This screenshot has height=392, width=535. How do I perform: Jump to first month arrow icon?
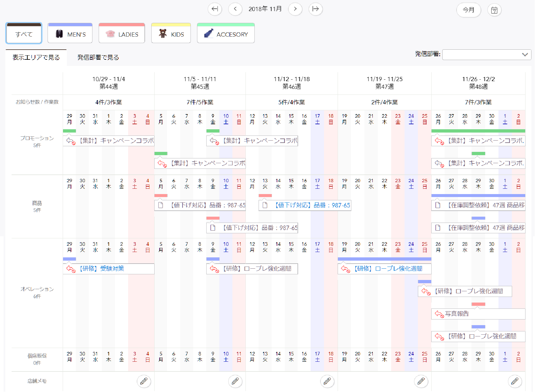click(215, 9)
